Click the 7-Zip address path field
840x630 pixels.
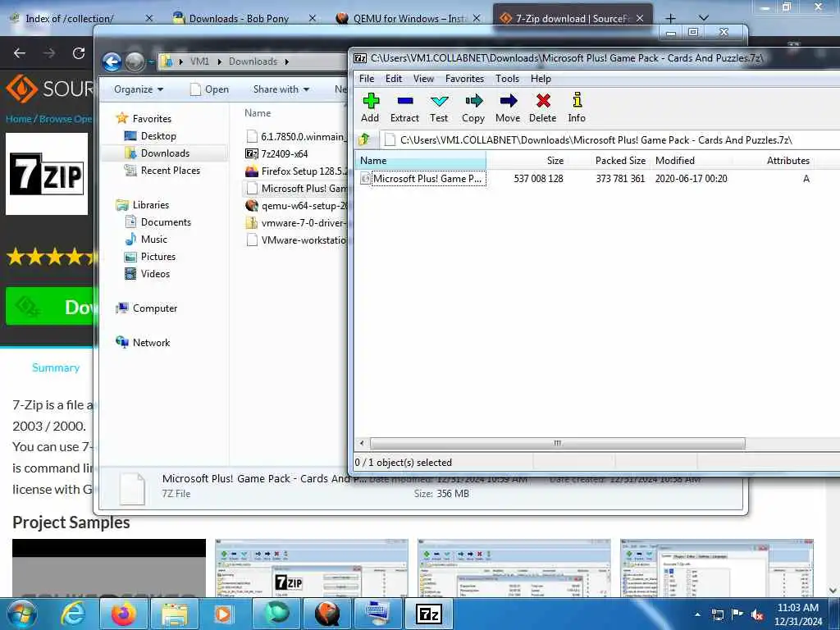(610, 140)
